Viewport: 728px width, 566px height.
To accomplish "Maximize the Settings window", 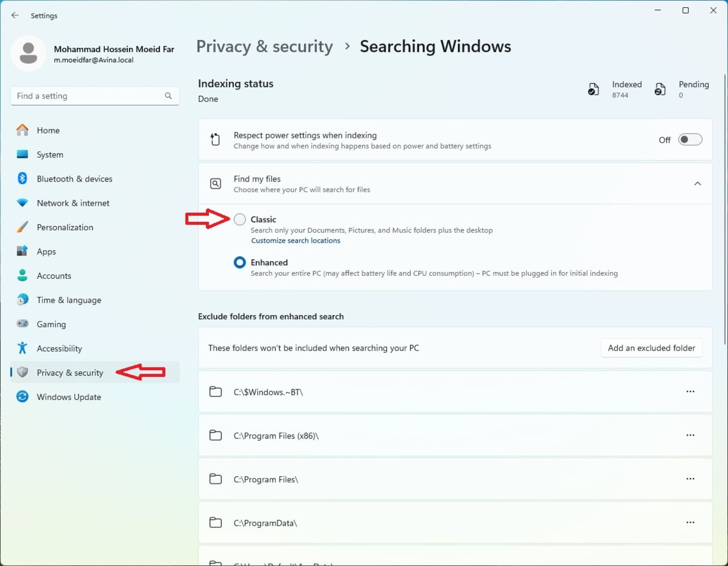I will click(x=685, y=11).
